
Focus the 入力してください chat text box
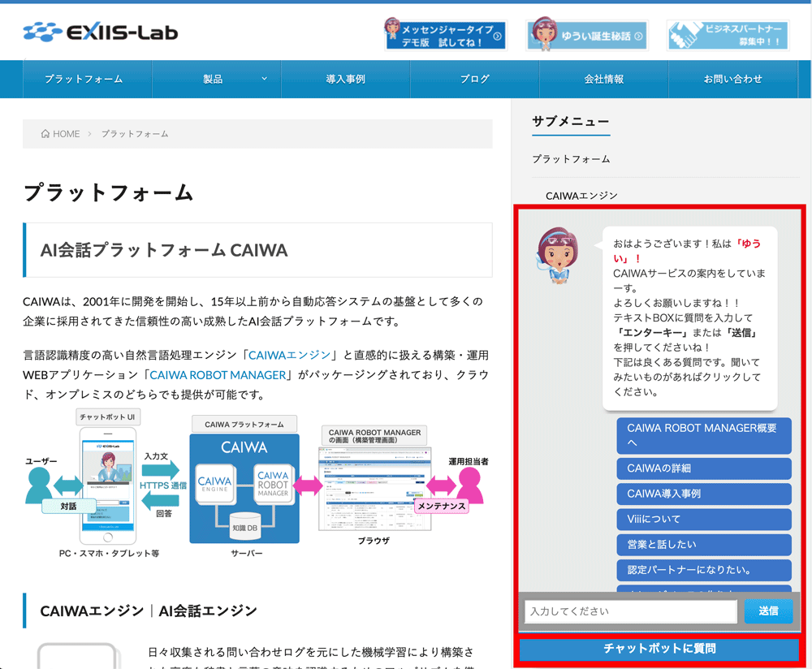631,611
